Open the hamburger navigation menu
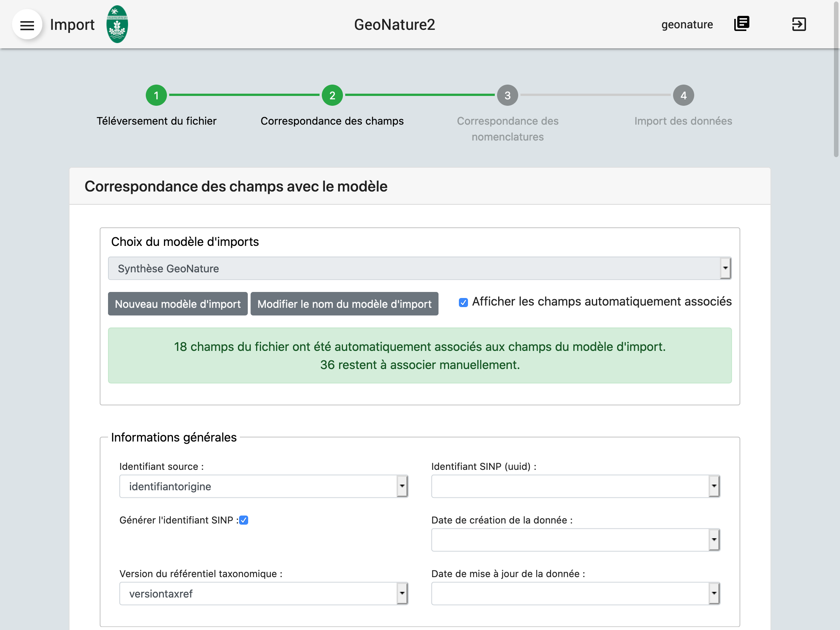This screenshot has width=840, height=630. 27,25
